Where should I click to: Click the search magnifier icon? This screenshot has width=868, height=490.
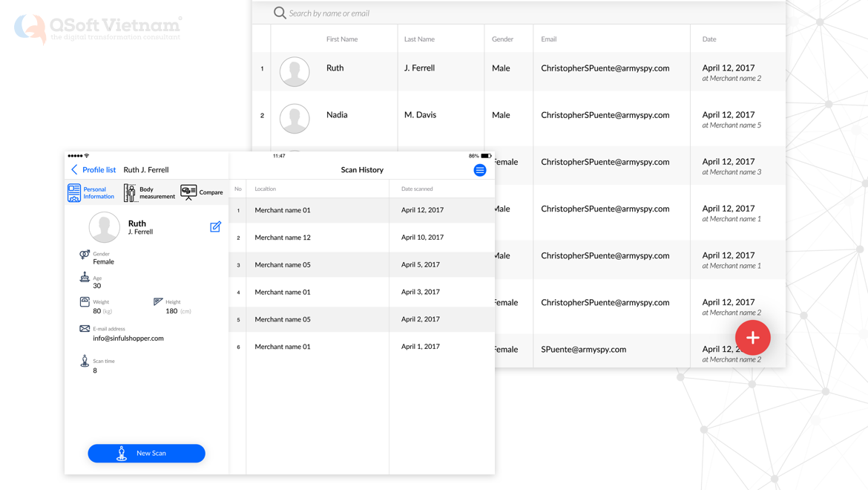coord(280,13)
